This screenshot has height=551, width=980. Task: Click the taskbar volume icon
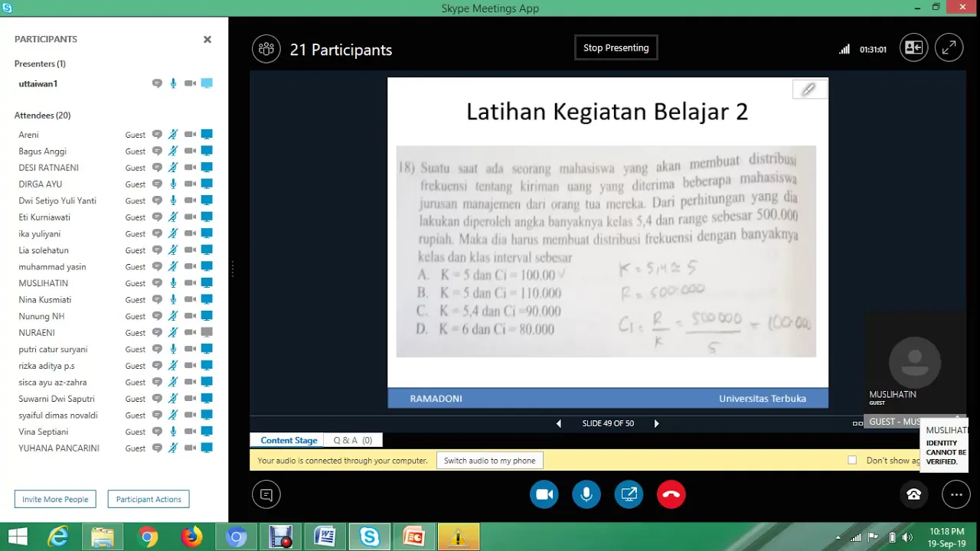(907, 537)
